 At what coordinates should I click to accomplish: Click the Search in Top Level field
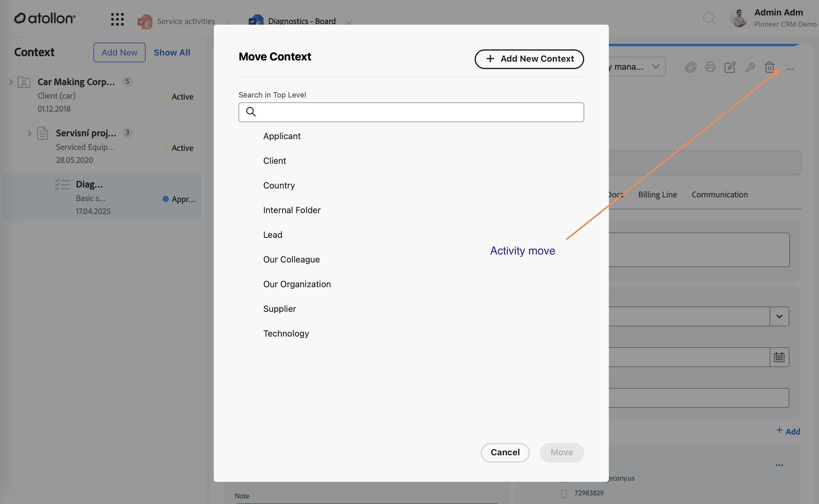pos(411,112)
